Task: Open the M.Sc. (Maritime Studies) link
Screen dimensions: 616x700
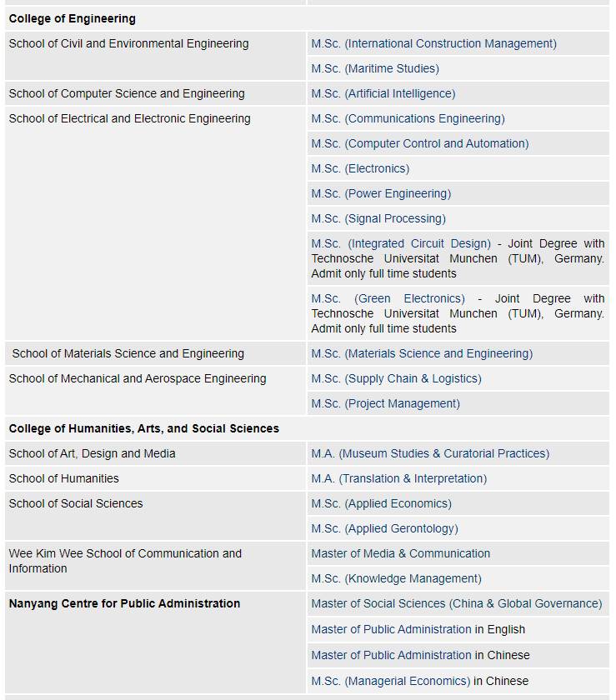Action: (x=375, y=68)
